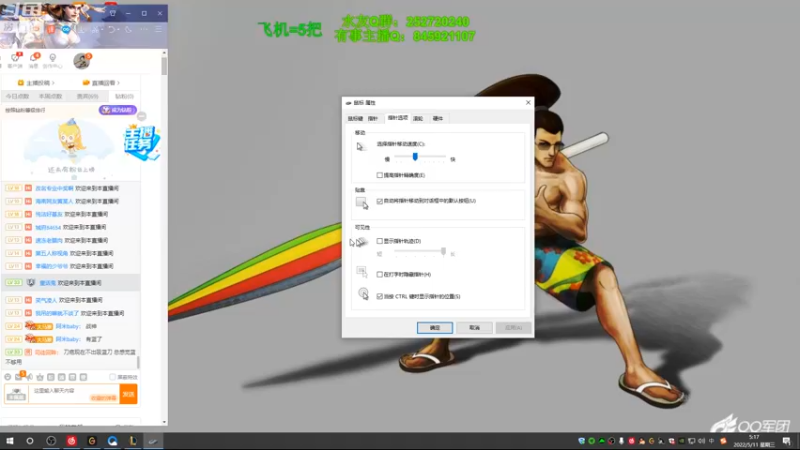Select weekly points tab in streaming panel

[51, 96]
